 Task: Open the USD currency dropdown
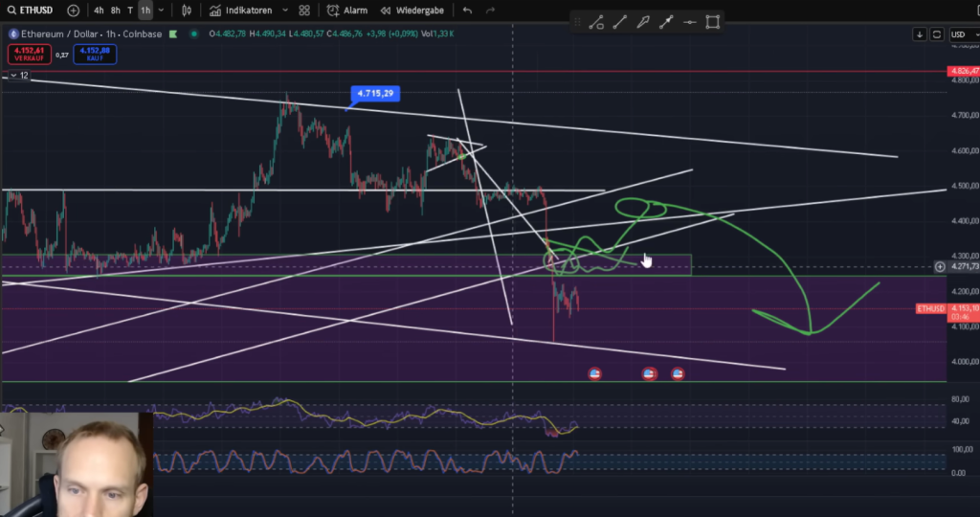(965, 34)
